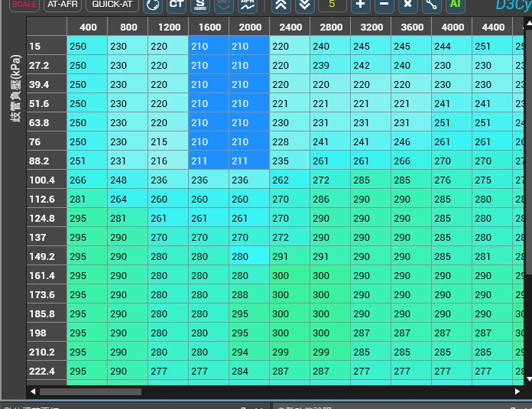Image resolution: width=532 pixels, height=409 pixels.
Task: Click the horizontal scrollbar left arrow
Action: 33,391
